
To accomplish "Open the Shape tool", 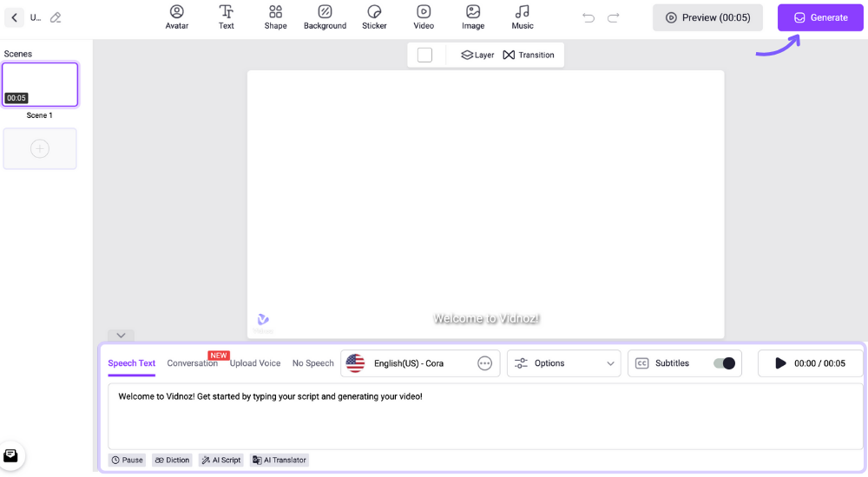I will click(275, 17).
